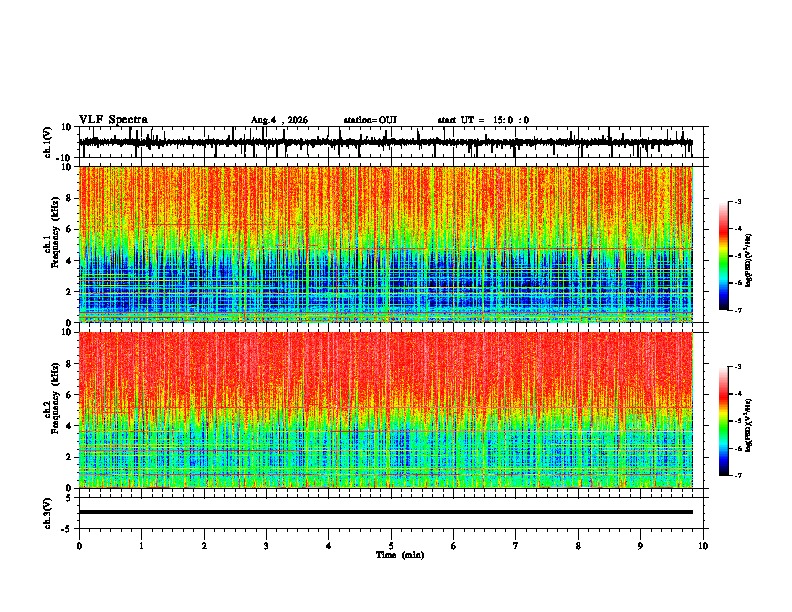The height and width of the screenshot is (612, 792).
Task: Click the '3' minute time axis label
Action: click(266, 546)
